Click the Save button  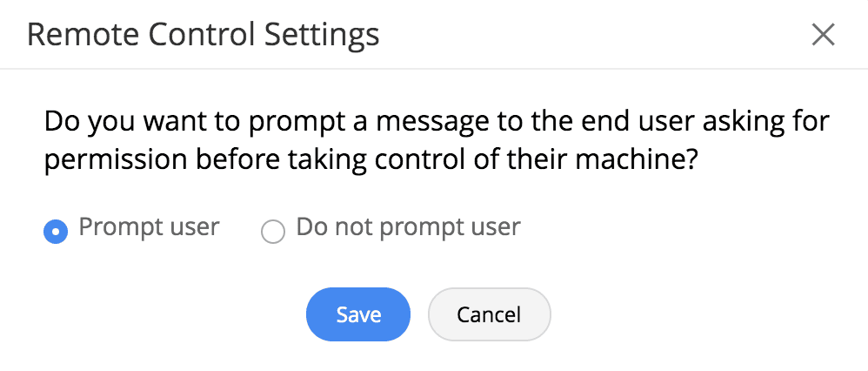(357, 314)
